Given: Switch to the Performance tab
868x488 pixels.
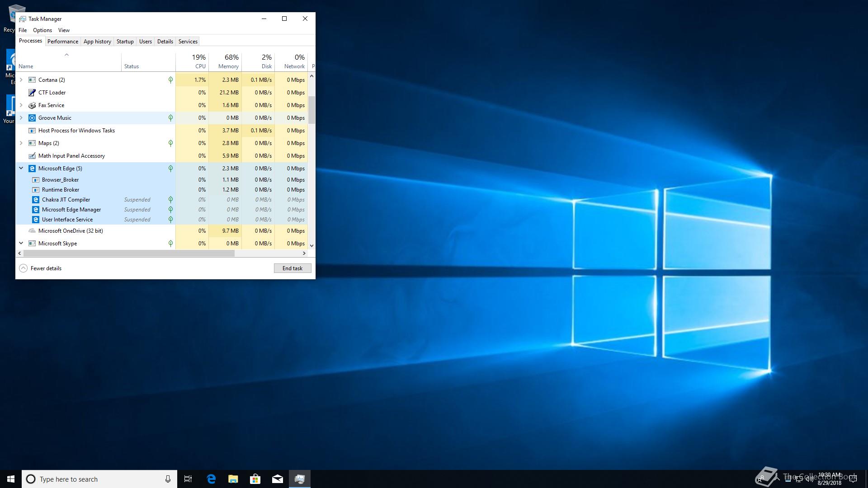Looking at the screenshot, I should pos(63,42).
